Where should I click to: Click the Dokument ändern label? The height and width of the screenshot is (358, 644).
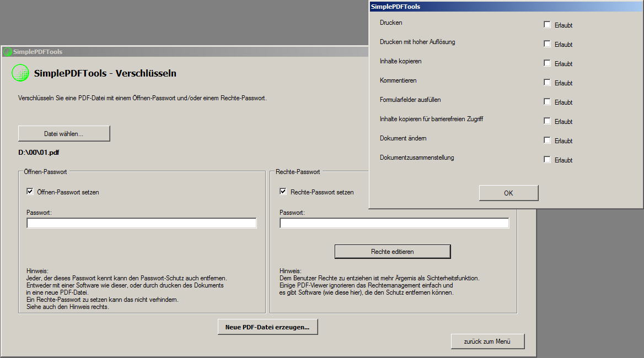(403, 138)
